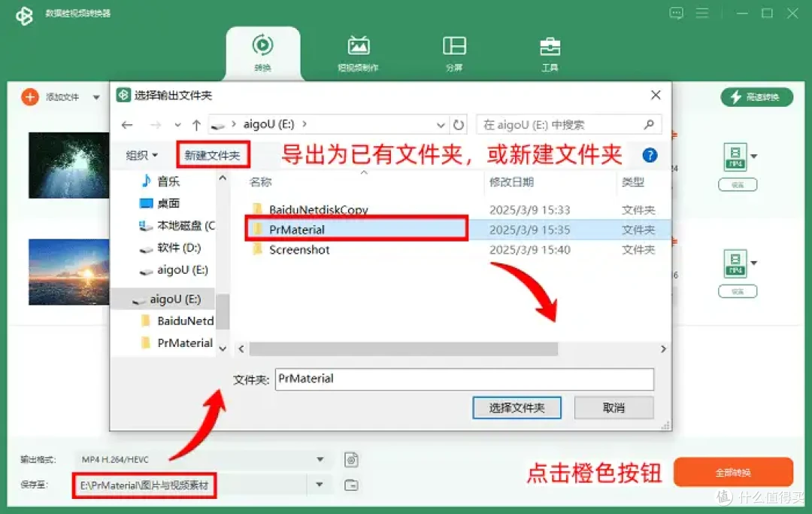Click the sunset sea video thumbnail
Viewport: 812px width, 514px height.
tap(69, 272)
